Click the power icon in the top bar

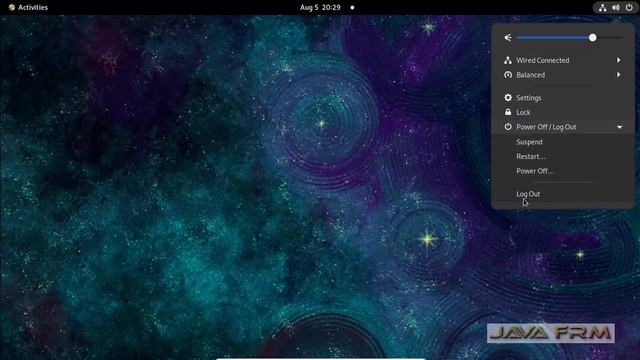click(629, 7)
